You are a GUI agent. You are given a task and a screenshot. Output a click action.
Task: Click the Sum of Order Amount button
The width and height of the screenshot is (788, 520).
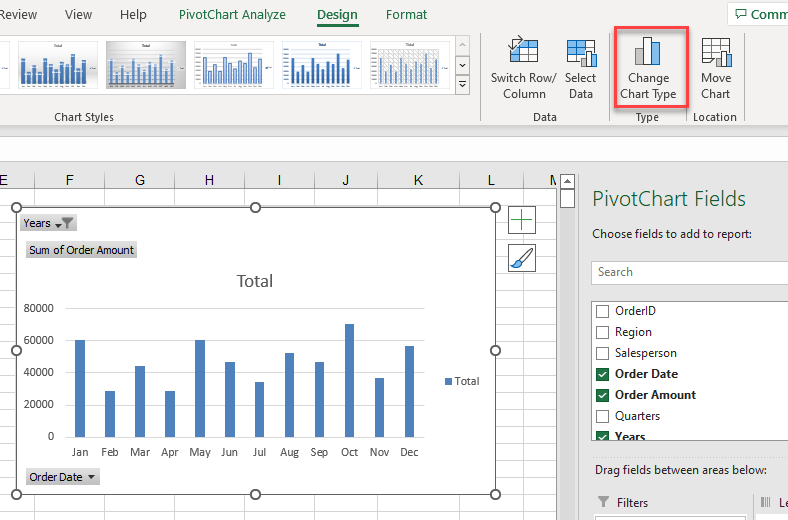pyautogui.click(x=81, y=250)
